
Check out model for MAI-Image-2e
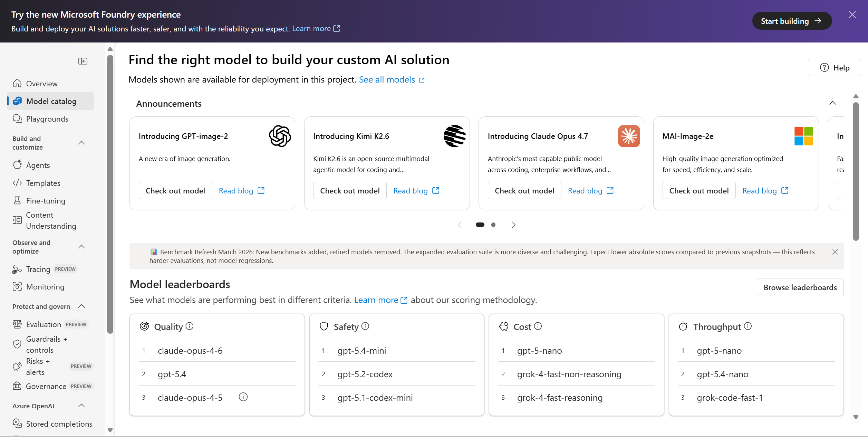(699, 191)
